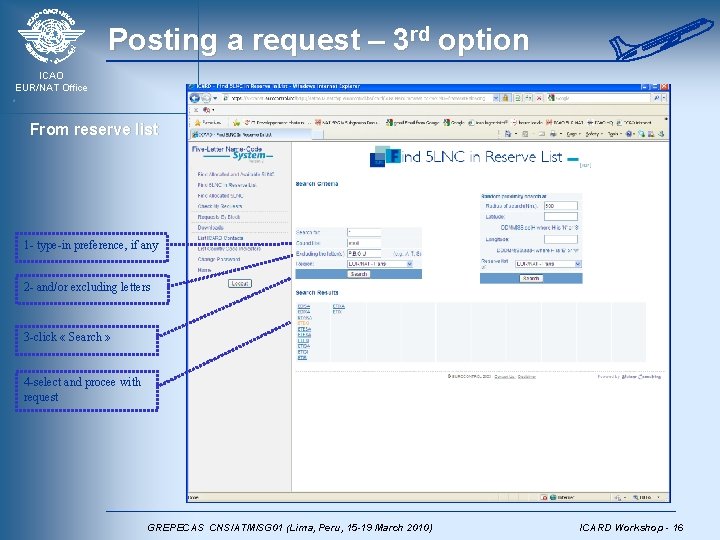Click the Sound like input field

pyautogui.click(x=364, y=243)
